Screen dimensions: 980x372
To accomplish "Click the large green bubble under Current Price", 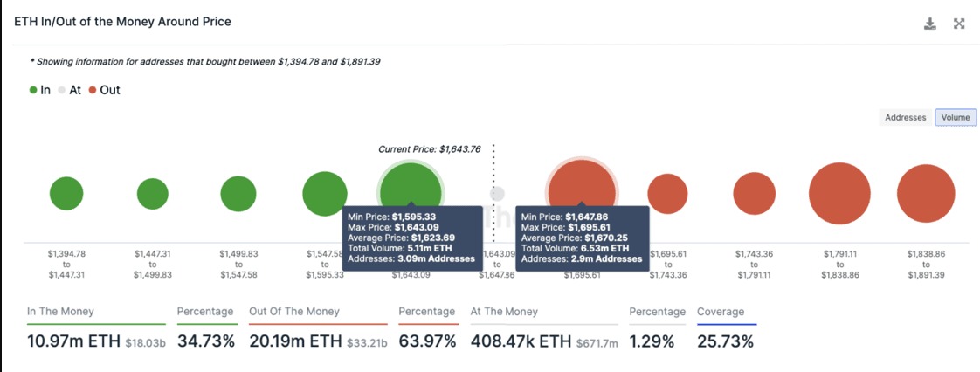I will tap(411, 188).
